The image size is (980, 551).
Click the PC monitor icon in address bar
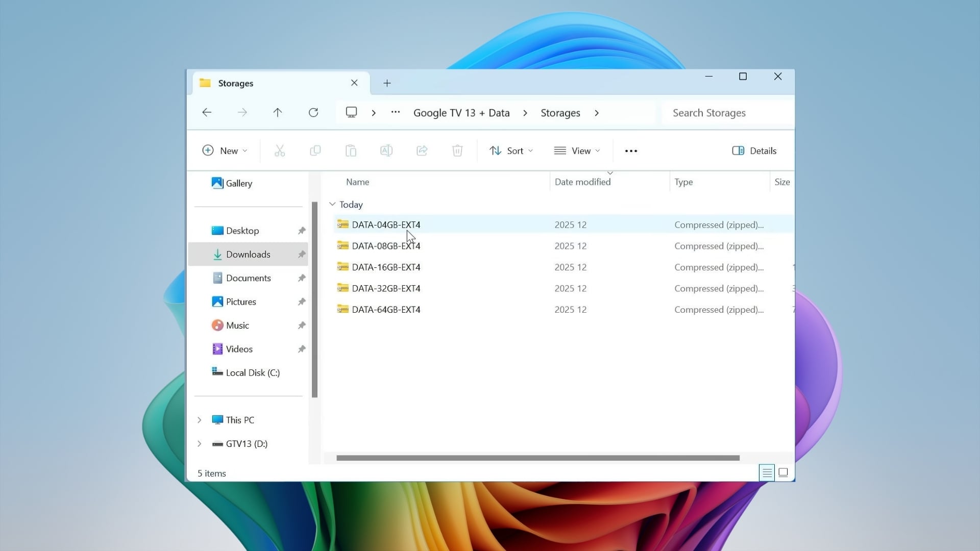point(351,112)
